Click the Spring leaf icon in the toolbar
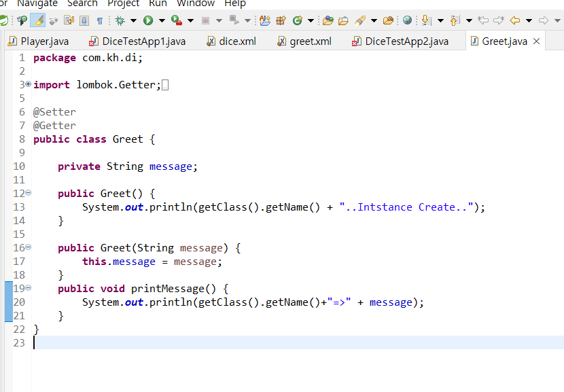 pyautogui.click(x=3, y=20)
